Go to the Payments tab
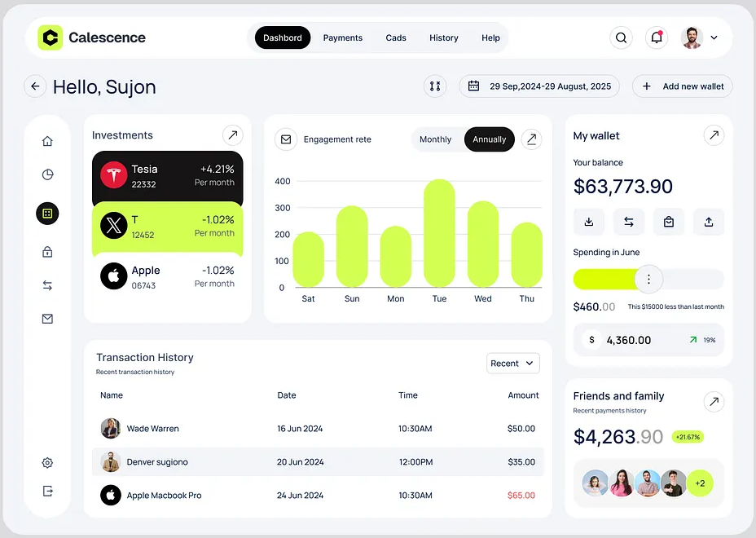The image size is (756, 538). [x=343, y=37]
